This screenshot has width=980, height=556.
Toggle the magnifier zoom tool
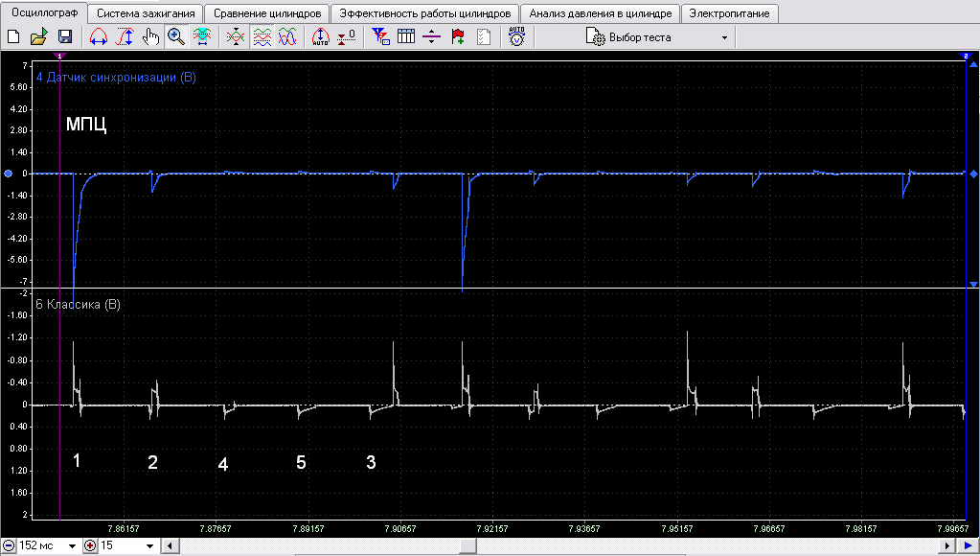(176, 36)
